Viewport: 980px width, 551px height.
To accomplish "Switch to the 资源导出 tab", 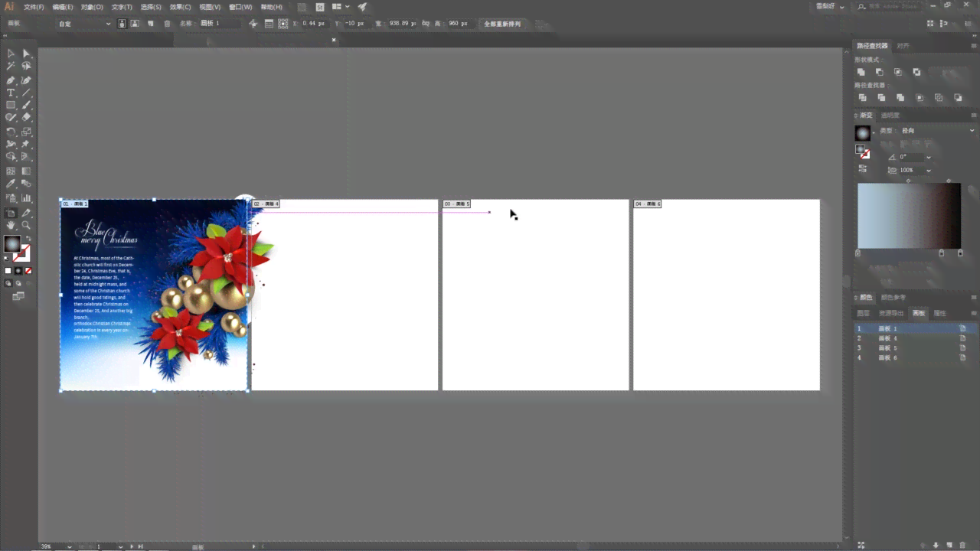I will 890,313.
